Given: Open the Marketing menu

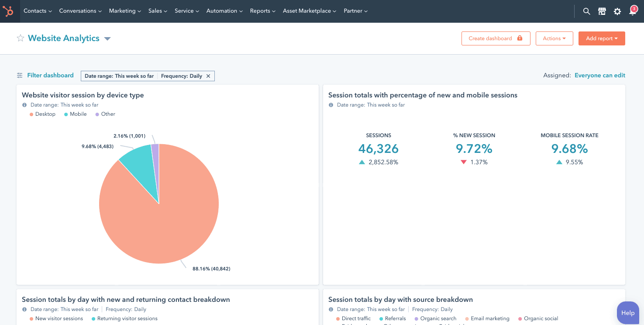Looking at the screenshot, I should point(124,10).
